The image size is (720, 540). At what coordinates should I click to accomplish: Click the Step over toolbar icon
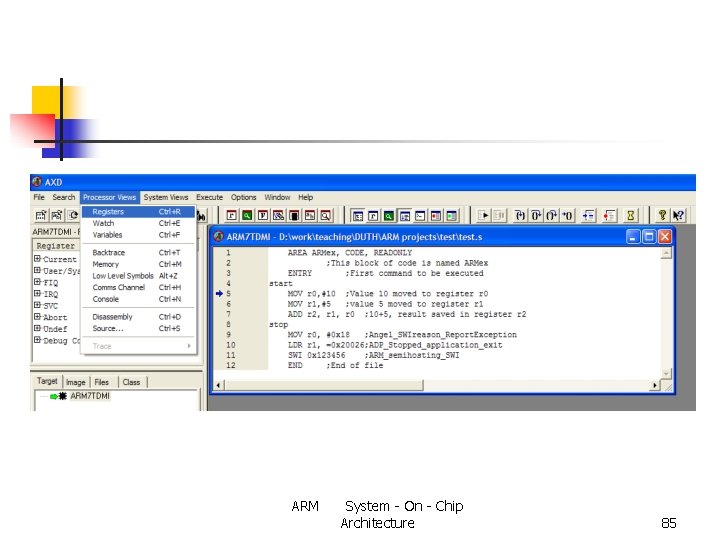[536, 215]
